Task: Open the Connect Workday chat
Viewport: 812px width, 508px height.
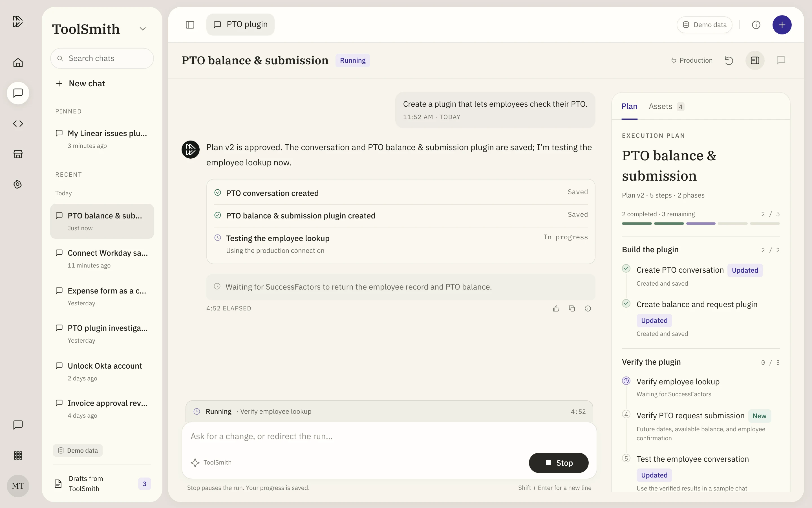Action: coord(102,259)
